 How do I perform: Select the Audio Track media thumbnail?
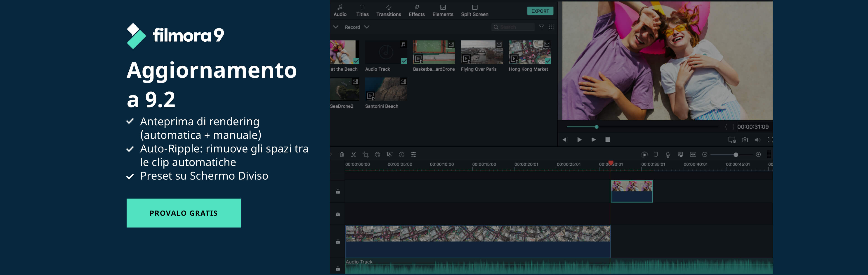click(x=386, y=52)
